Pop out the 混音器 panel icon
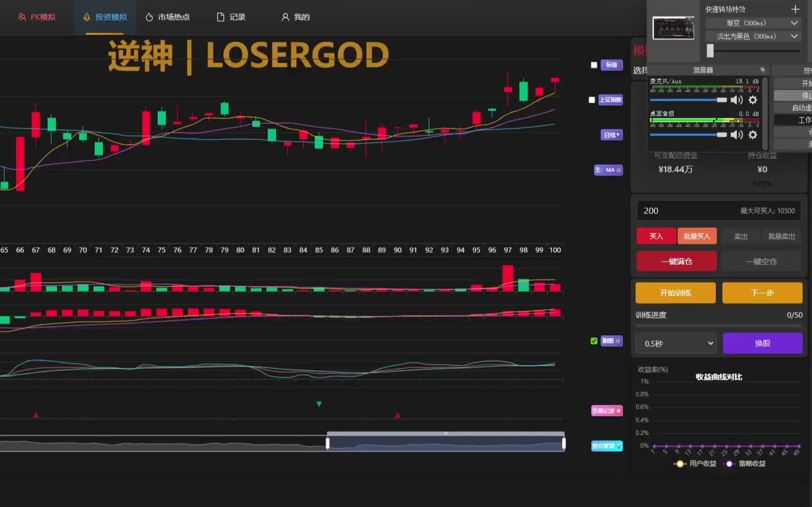Viewport: 812px width, 507px height. coord(763,70)
